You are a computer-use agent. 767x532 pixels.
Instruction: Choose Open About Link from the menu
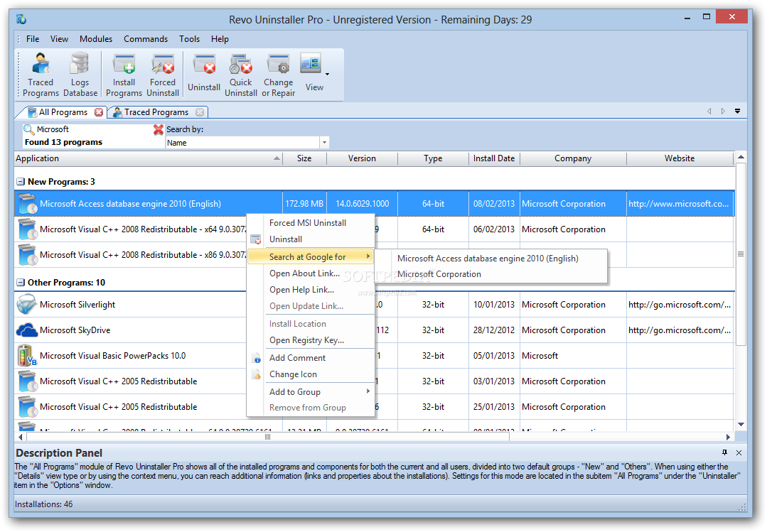pos(304,273)
